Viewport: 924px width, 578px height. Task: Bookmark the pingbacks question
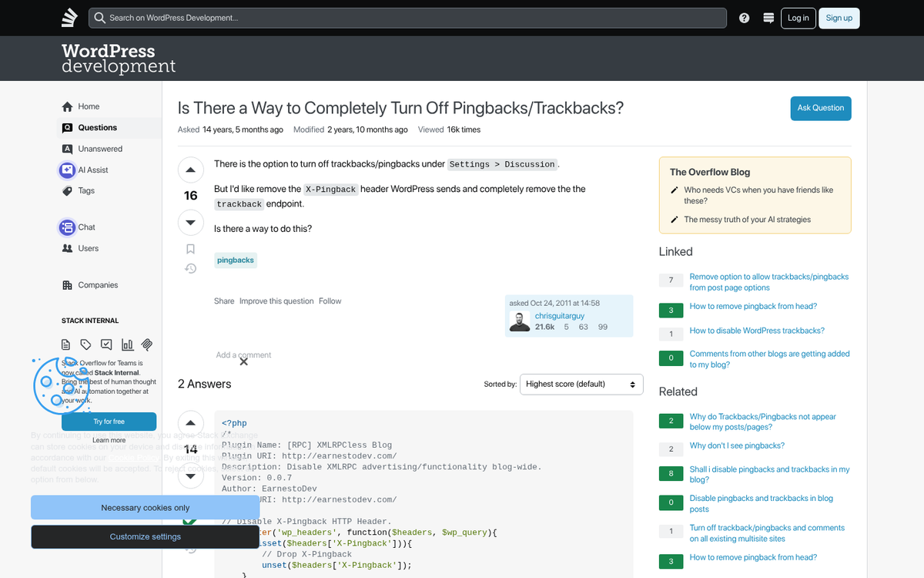pyautogui.click(x=190, y=249)
